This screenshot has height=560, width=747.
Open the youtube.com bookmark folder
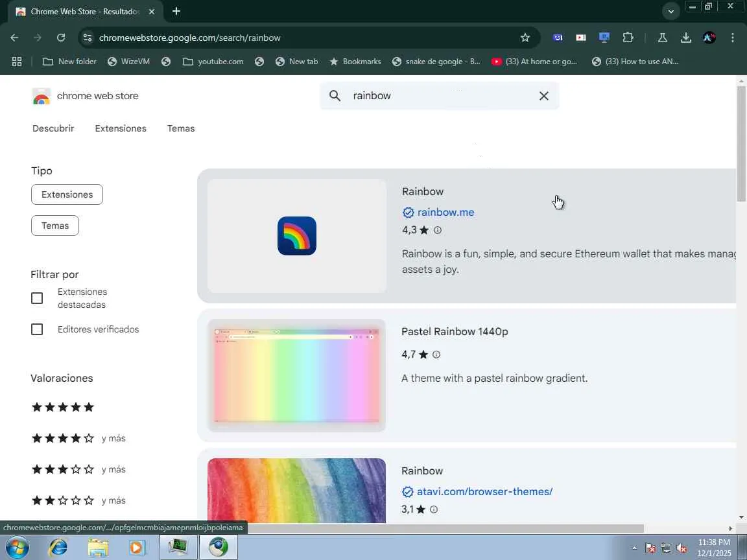[x=213, y=62]
